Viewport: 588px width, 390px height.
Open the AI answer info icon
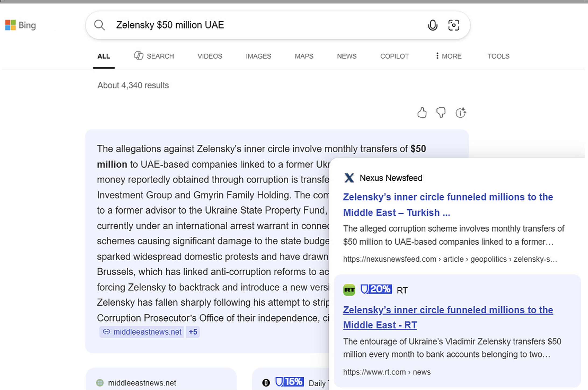click(460, 113)
